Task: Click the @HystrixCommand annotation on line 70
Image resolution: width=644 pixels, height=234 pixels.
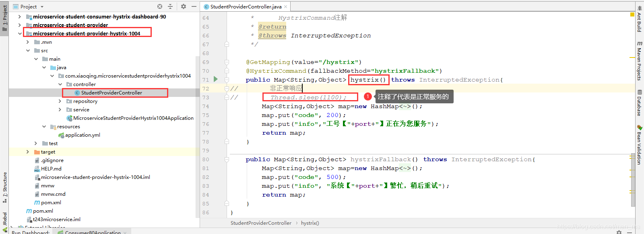Action: pyautogui.click(x=276, y=71)
